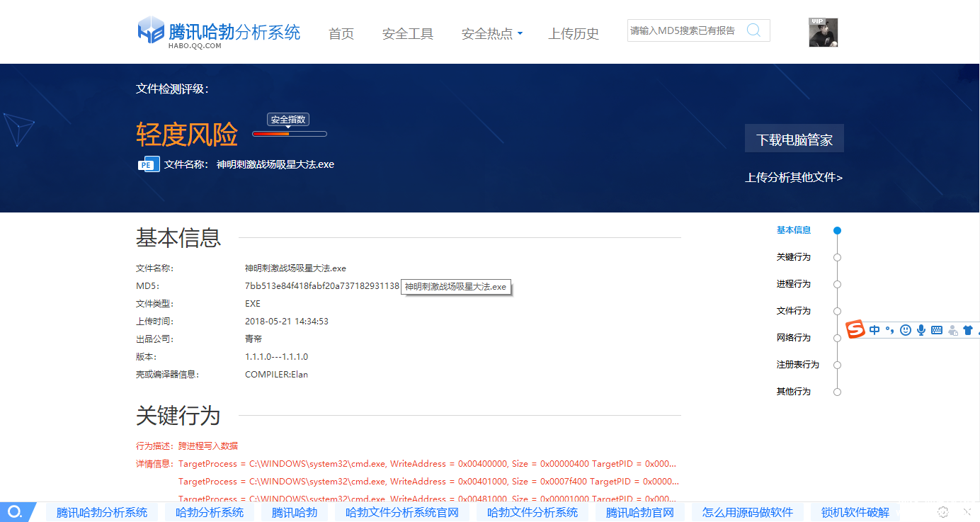Click the company value 青帝
Screen dimensions: 980x522
point(253,339)
